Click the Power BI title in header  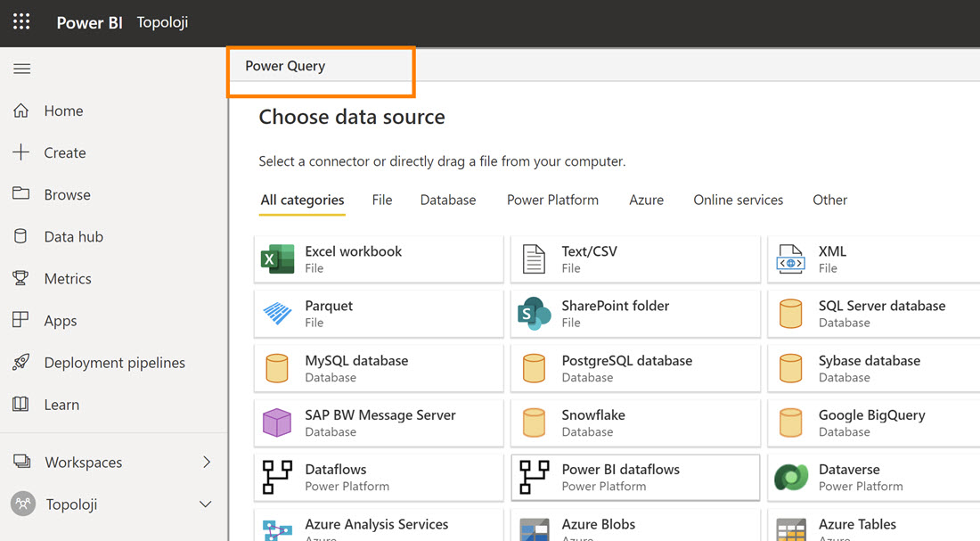[x=89, y=22]
